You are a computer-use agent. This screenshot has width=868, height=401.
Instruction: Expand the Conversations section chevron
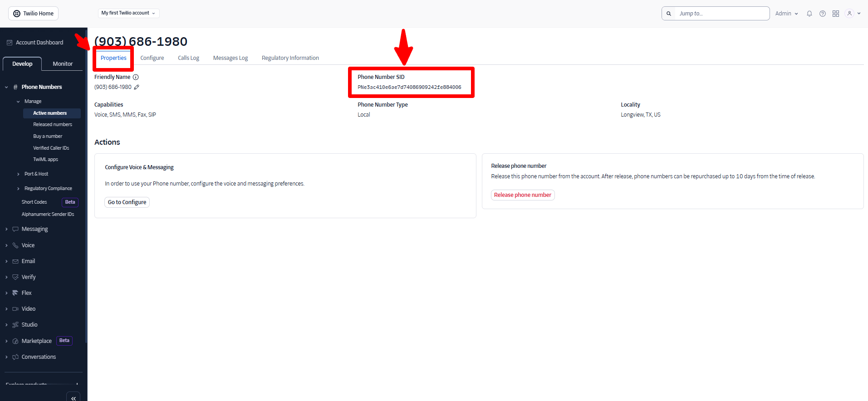6,357
